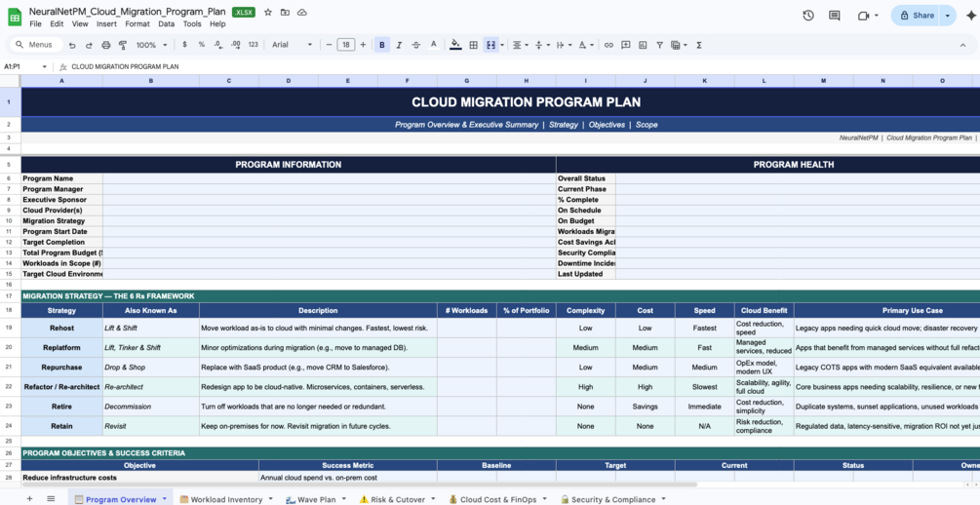Switch to Wave Plan tab
The image size is (980, 505).
[315, 499]
